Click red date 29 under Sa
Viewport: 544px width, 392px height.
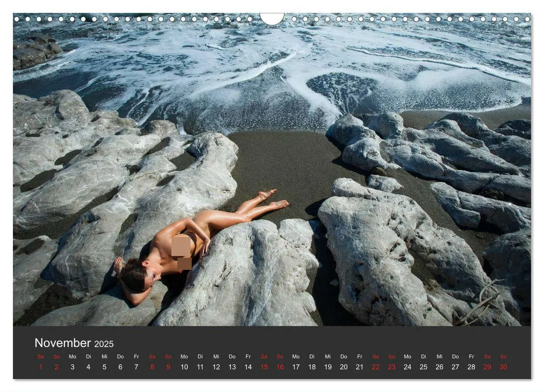pos(487,367)
